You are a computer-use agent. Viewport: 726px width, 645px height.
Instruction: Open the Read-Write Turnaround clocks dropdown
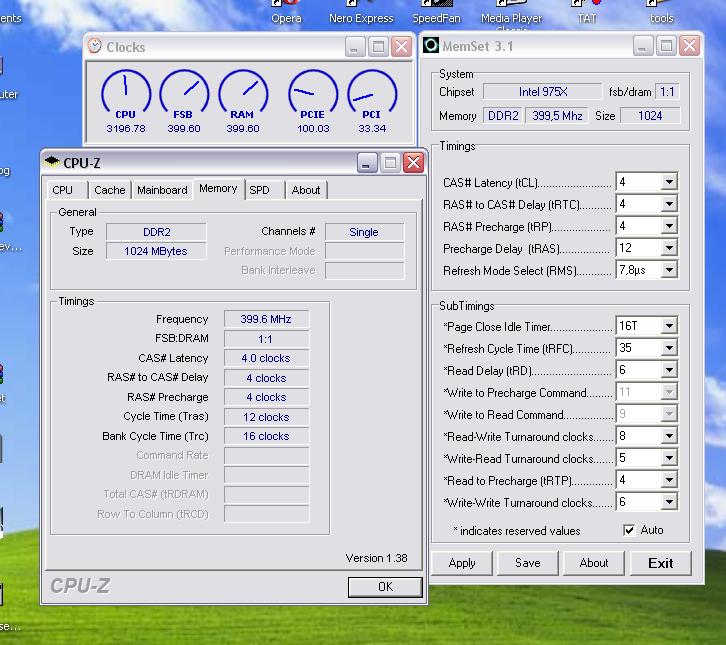click(x=670, y=436)
